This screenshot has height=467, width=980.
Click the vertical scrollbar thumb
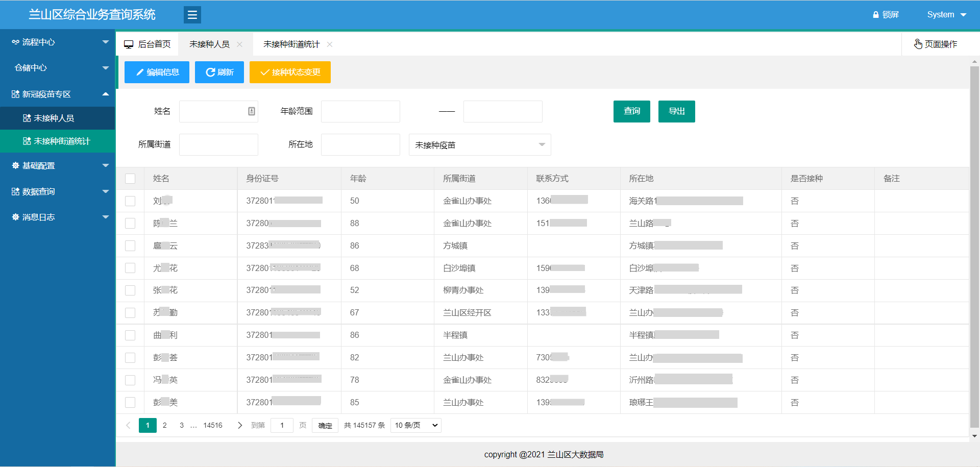[x=974, y=247]
